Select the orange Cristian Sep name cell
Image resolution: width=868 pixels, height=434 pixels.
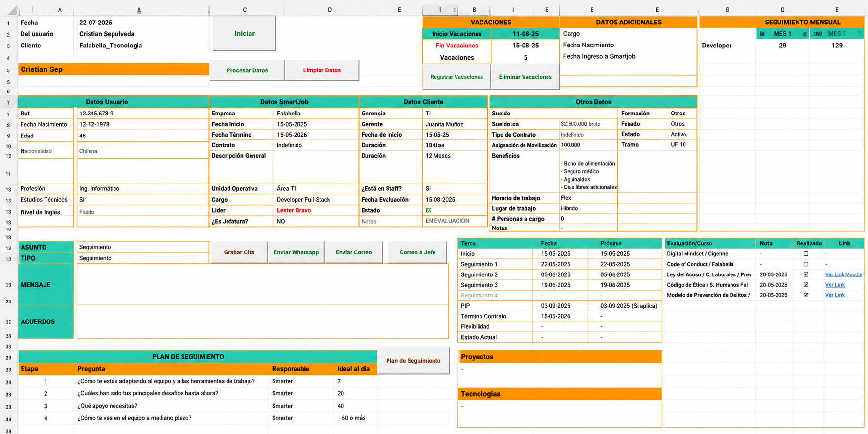pyautogui.click(x=114, y=69)
